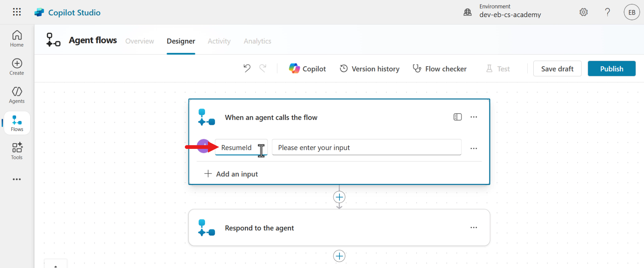Open the Help question mark icon
This screenshot has height=268, width=644.
click(x=607, y=12)
